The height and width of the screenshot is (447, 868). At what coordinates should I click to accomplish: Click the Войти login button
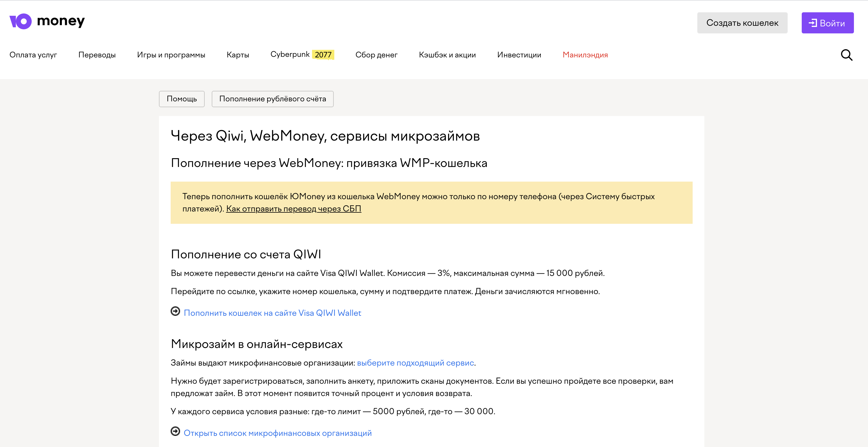[828, 23]
